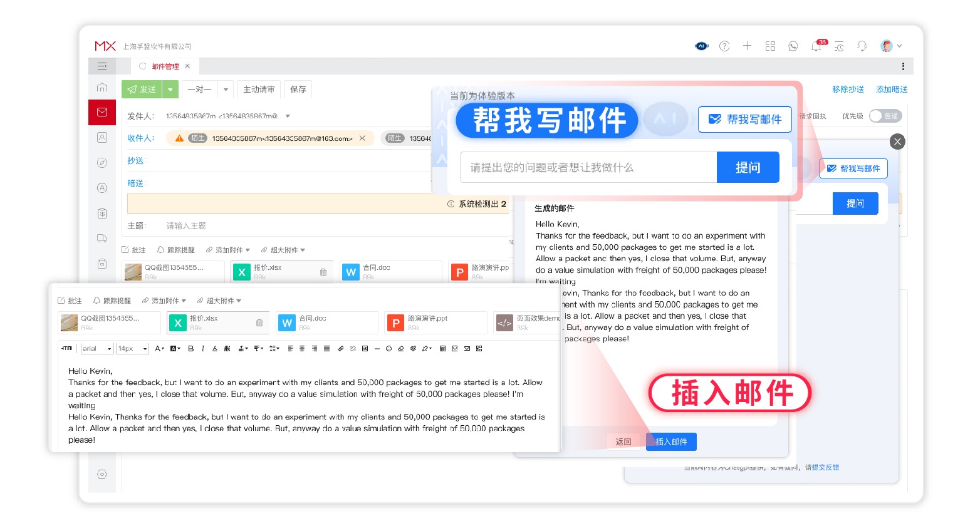
Task: Toggle italic formatting in the editor
Action: pos(202,348)
